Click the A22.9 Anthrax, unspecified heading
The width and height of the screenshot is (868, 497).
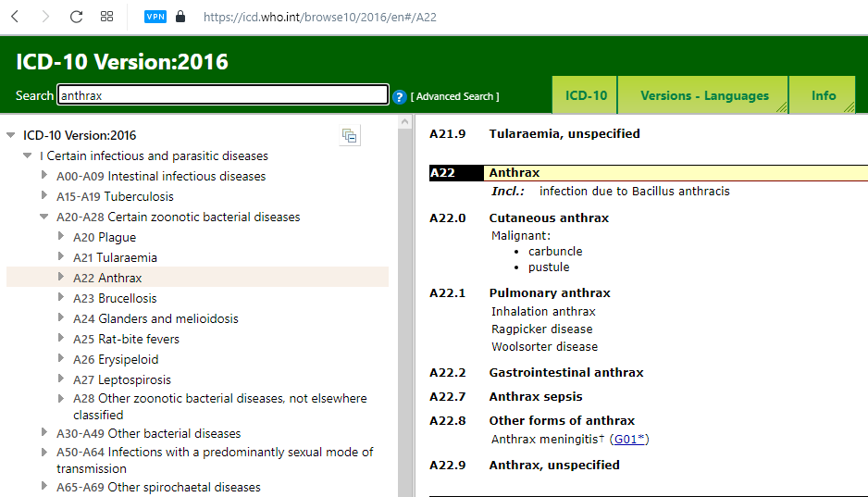pyautogui.click(x=554, y=465)
